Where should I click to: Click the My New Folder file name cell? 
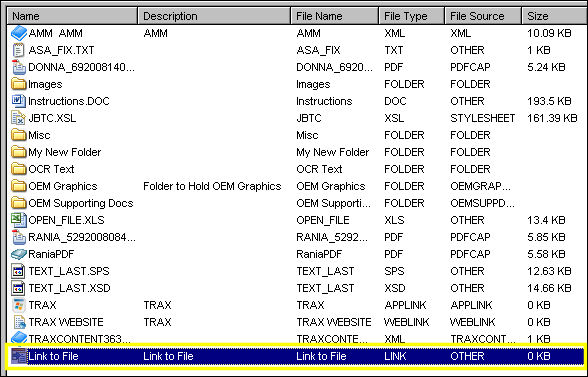click(333, 152)
